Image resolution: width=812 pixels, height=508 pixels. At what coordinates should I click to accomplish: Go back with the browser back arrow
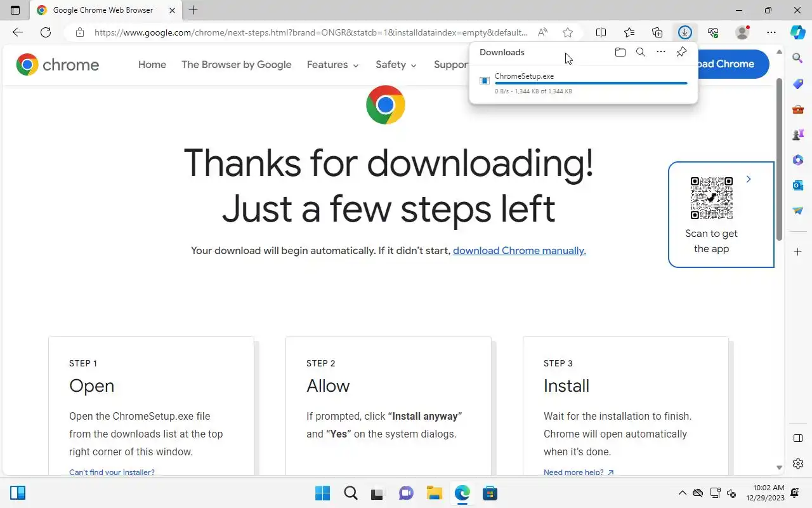click(x=18, y=32)
